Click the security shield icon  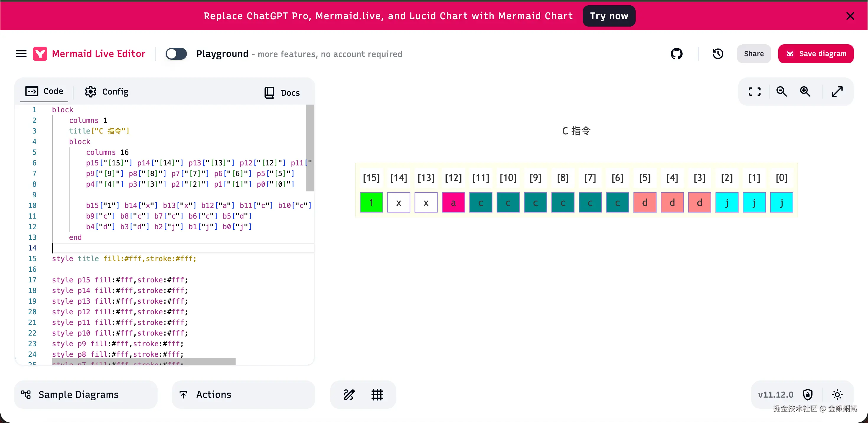[808, 394]
